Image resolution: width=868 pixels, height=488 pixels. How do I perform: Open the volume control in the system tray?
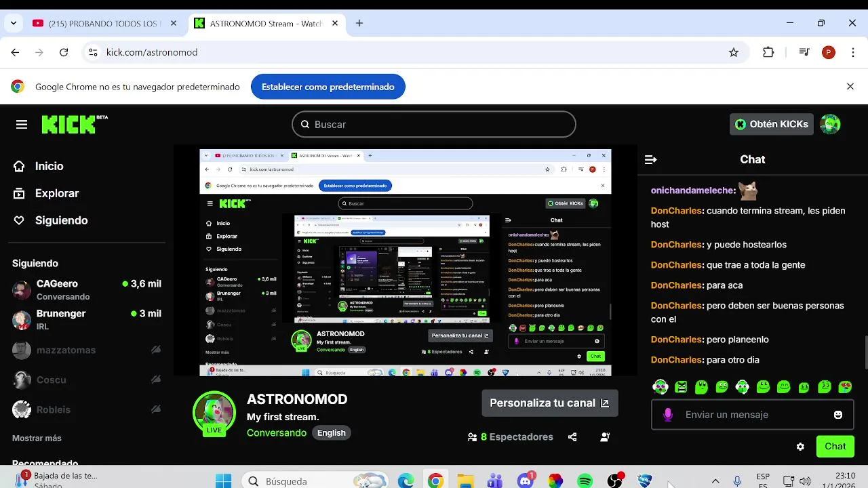click(805, 481)
